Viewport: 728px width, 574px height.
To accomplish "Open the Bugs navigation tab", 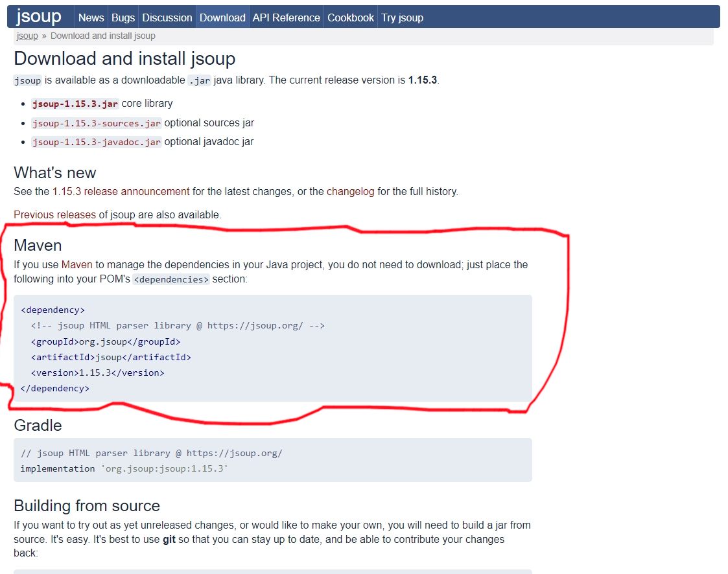I will (123, 17).
